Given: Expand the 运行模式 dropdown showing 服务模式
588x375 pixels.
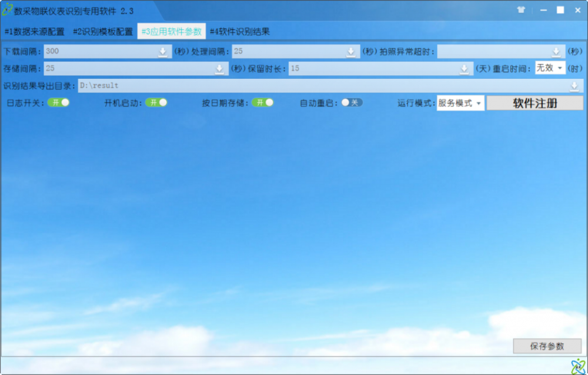Looking at the screenshot, I should pyautogui.click(x=460, y=104).
